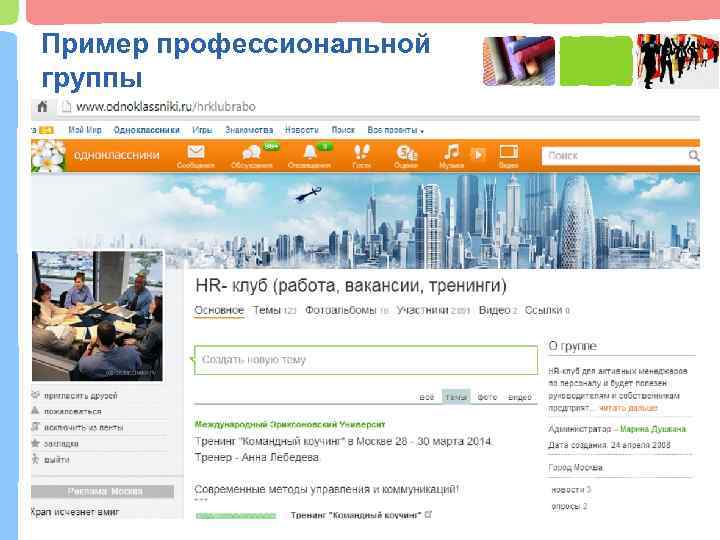This screenshot has width=720, height=540.
Task: Click the выйти person icon
Action: pos(35,459)
